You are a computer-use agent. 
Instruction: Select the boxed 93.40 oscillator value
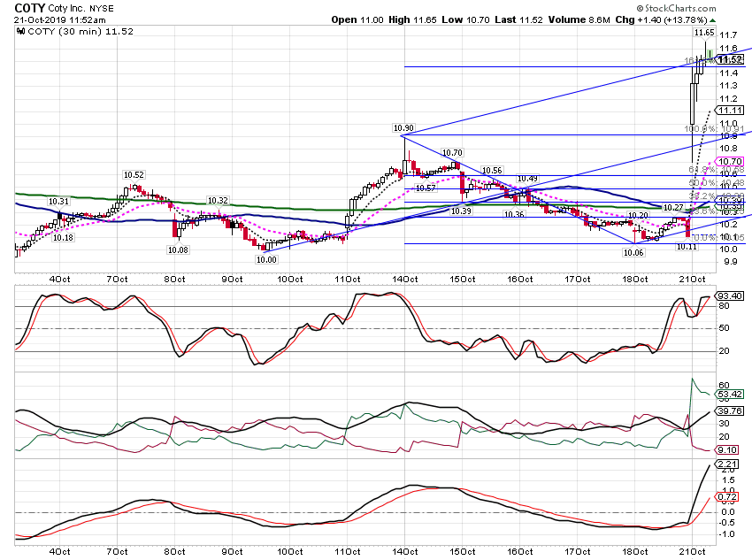coord(730,295)
